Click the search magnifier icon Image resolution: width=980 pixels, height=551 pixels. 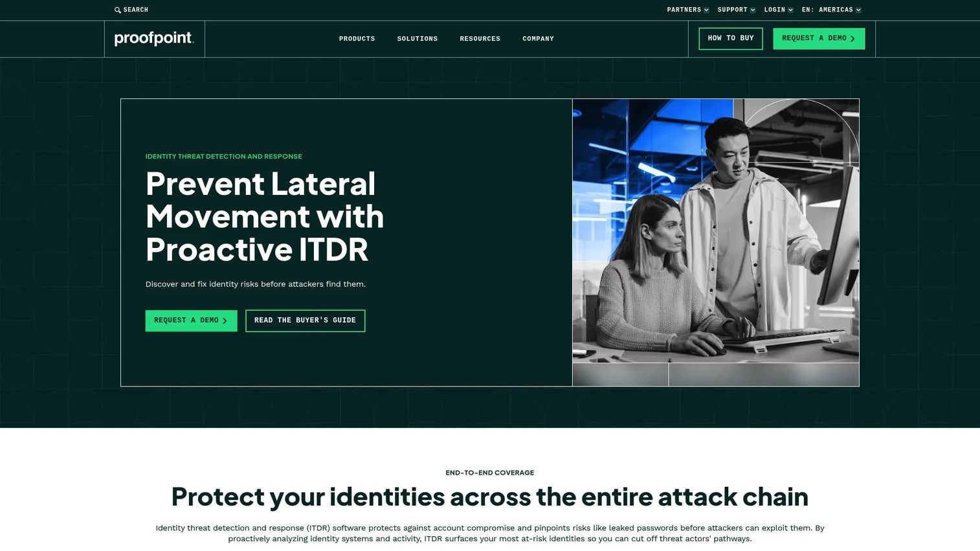point(118,10)
